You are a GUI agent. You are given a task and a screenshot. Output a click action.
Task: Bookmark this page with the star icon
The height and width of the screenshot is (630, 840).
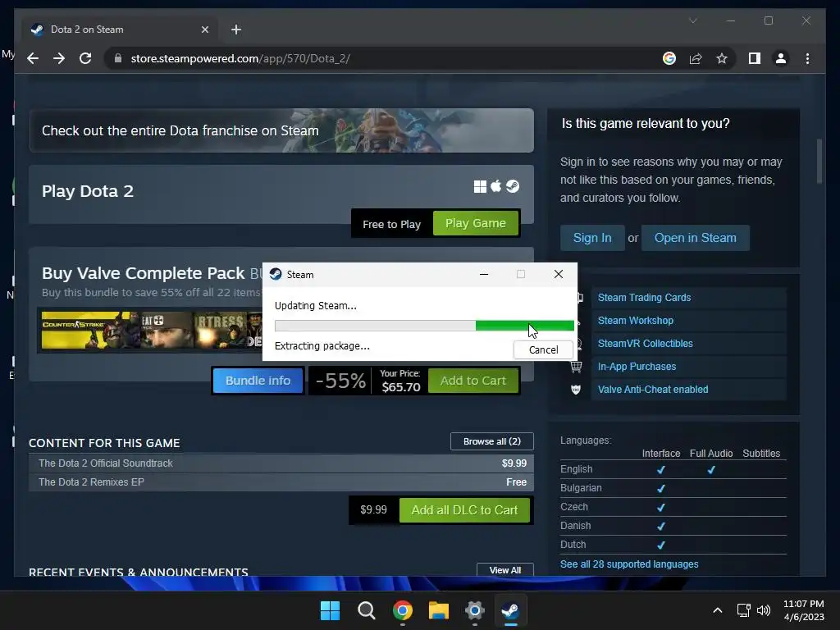coord(722,58)
